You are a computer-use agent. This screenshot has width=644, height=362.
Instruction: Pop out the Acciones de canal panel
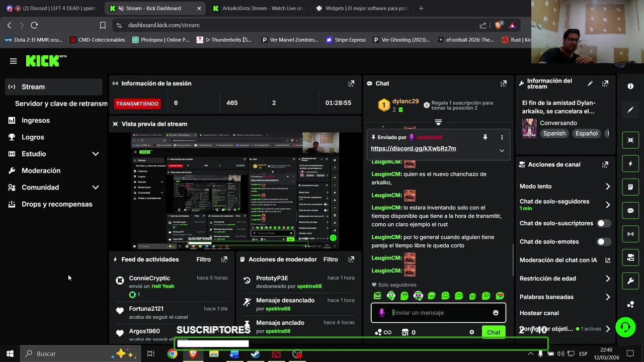coord(605,164)
